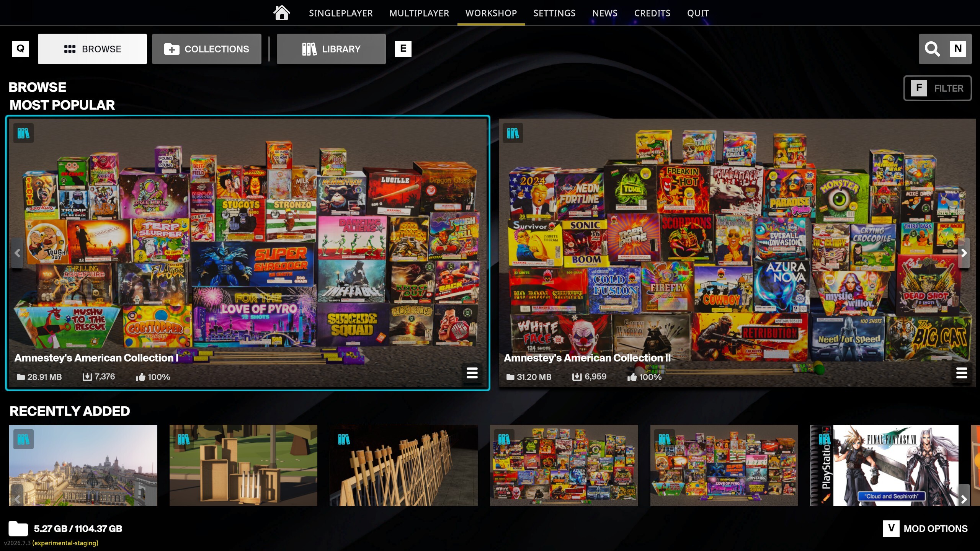Open the city skyline mod thumbnail
This screenshot has width=980, height=551.
point(83,465)
